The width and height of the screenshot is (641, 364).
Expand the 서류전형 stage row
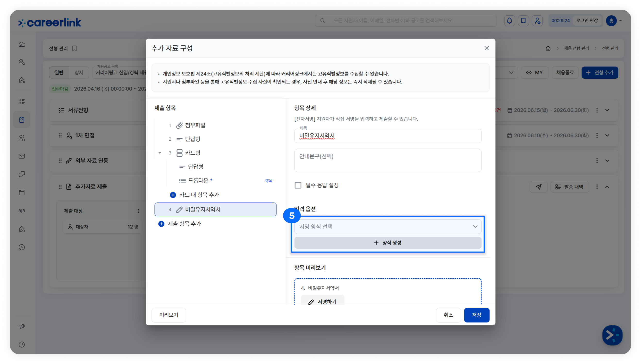click(607, 110)
